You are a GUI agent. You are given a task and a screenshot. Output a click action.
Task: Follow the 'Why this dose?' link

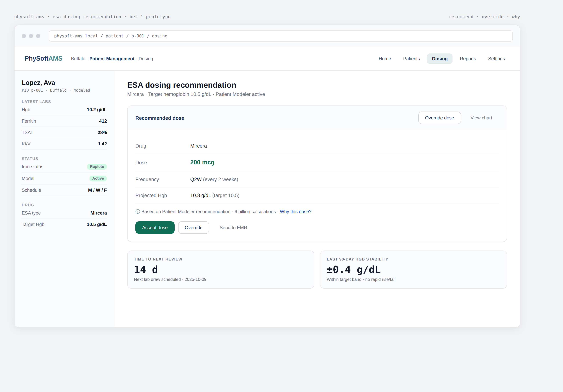[x=295, y=212]
